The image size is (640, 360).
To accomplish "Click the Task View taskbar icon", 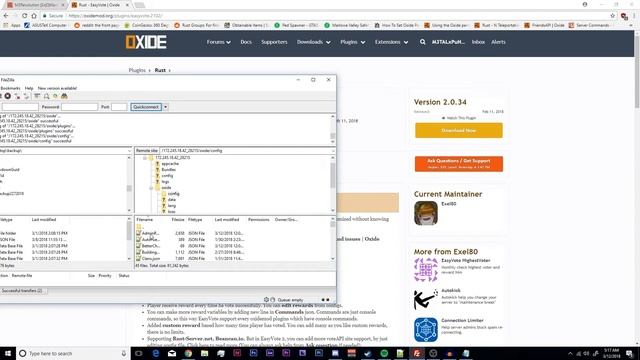I will coord(139,353).
